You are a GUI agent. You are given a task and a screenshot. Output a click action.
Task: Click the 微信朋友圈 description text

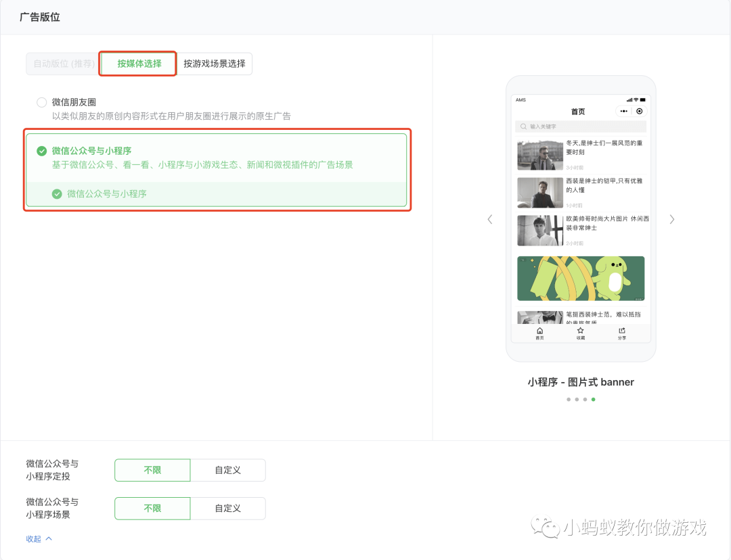(x=171, y=116)
